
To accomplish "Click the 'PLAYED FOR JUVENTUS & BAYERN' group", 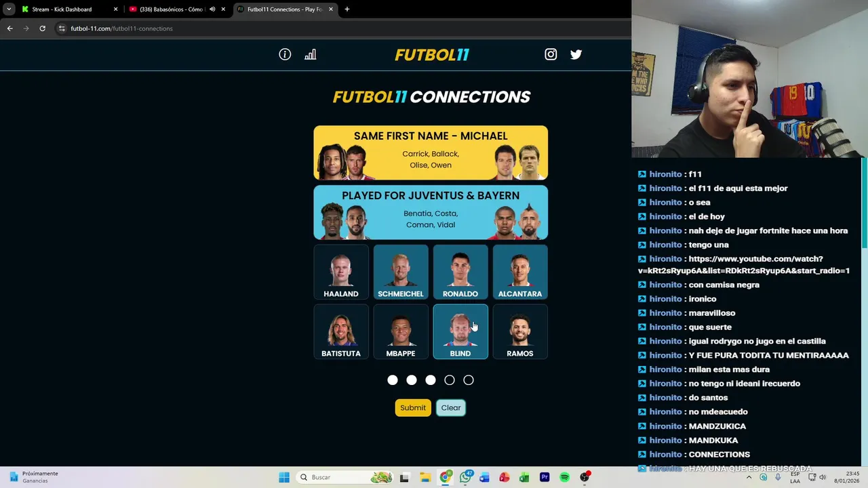I will [431, 212].
